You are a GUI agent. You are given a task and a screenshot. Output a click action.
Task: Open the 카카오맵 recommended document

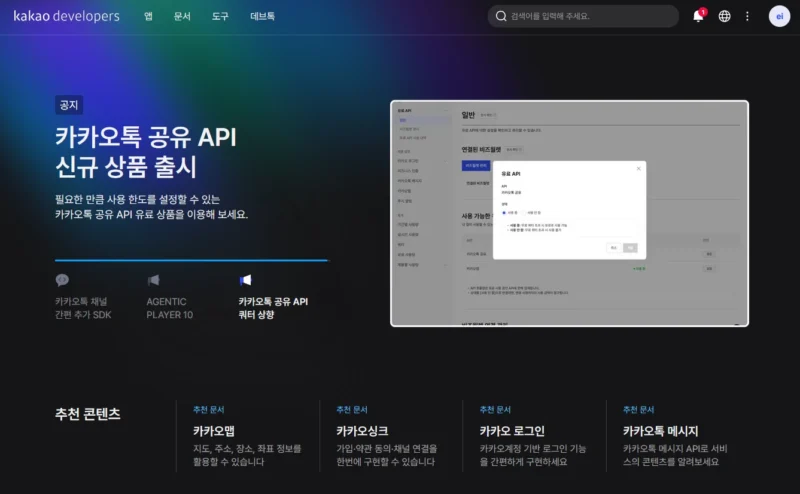pyautogui.click(x=214, y=431)
